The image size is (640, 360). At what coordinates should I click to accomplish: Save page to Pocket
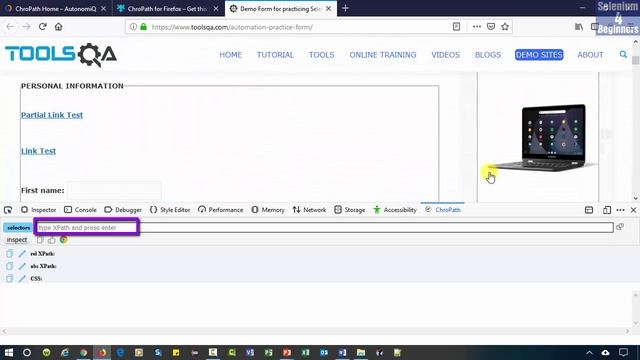(x=491, y=27)
